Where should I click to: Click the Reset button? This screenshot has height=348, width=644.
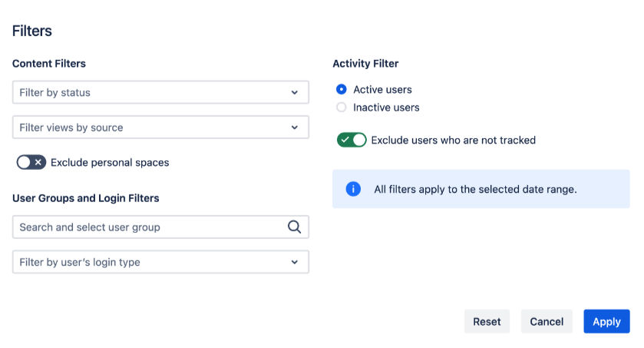[487, 322]
